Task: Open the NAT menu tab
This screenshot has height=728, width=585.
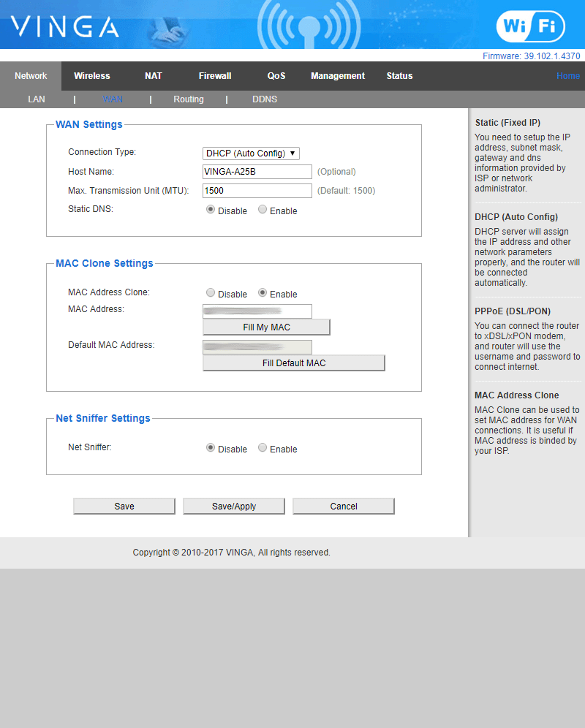Action: [x=154, y=76]
